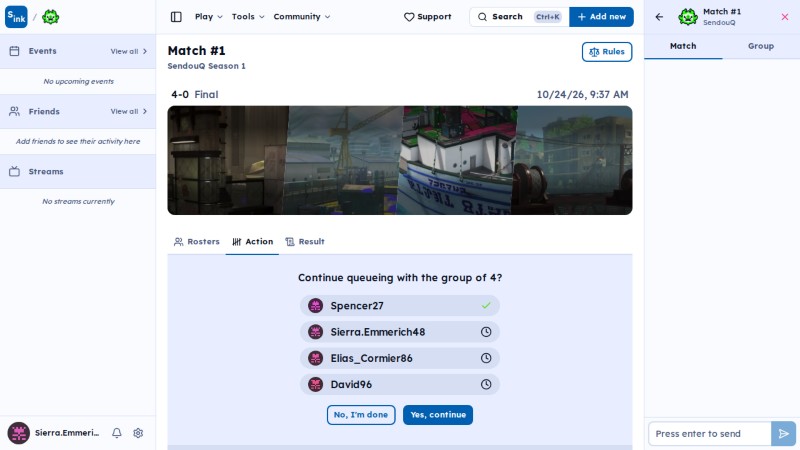Open the settings gear icon
Image resolution: width=800 pixels, height=450 pixels.
pyautogui.click(x=138, y=433)
